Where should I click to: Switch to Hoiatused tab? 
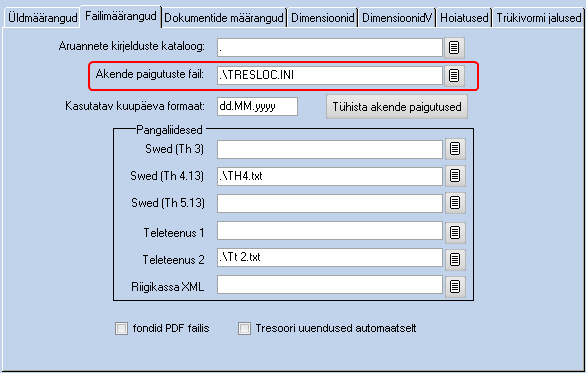[464, 18]
